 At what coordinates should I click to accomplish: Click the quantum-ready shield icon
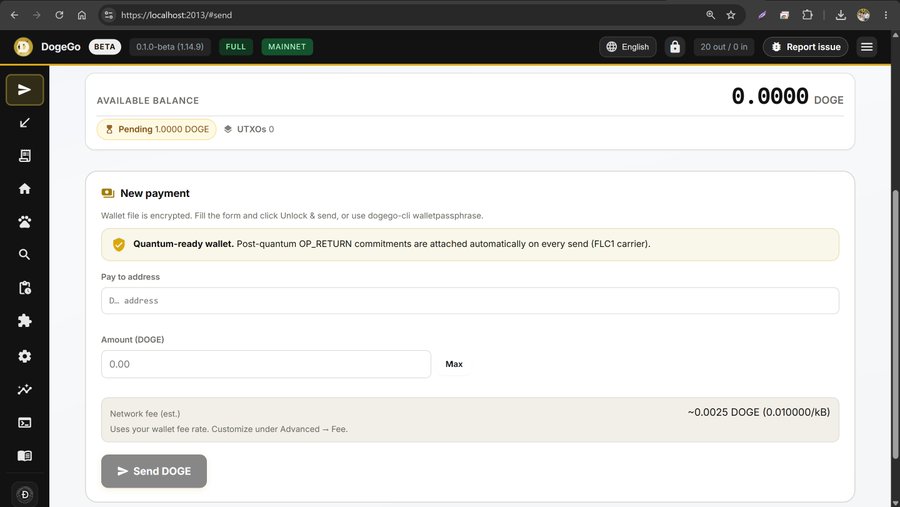click(x=119, y=245)
